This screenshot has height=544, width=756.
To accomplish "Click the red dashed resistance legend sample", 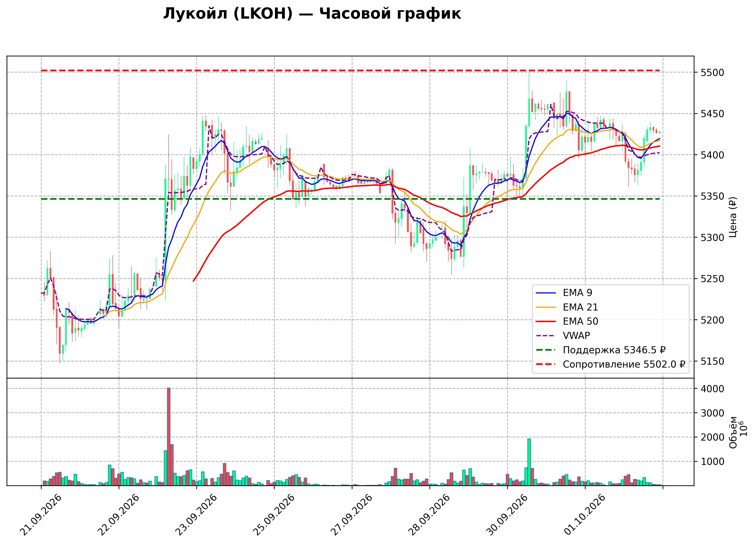I will 546,365.
